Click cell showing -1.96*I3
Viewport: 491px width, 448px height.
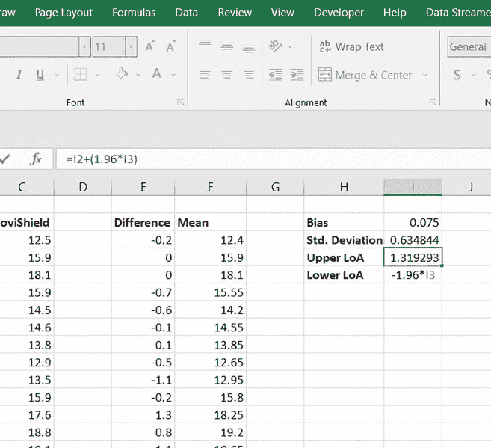click(413, 275)
